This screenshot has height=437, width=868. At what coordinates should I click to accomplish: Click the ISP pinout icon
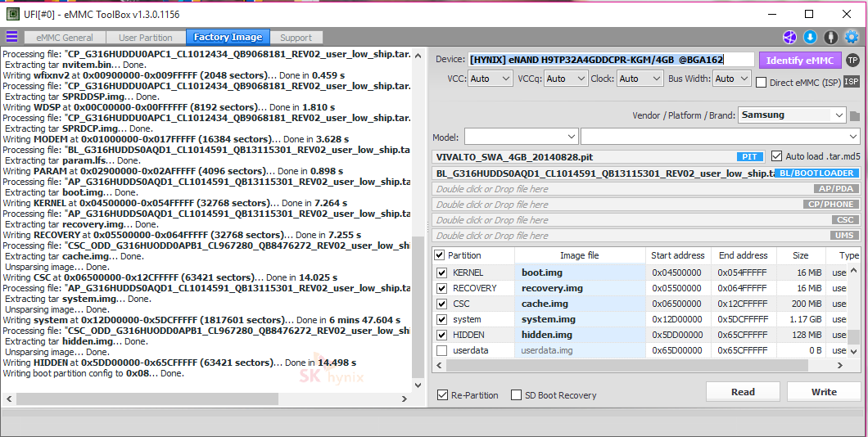click(x=852, y=81)
